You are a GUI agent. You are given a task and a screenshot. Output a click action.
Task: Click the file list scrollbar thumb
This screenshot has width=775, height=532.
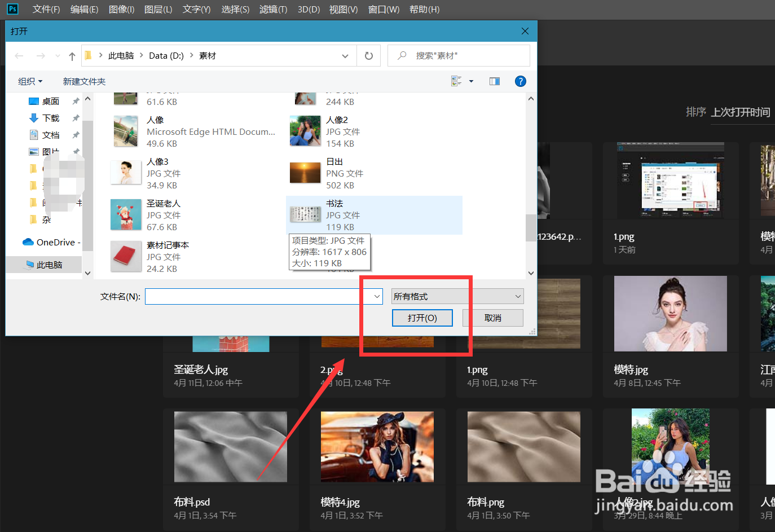click(531, 227)
